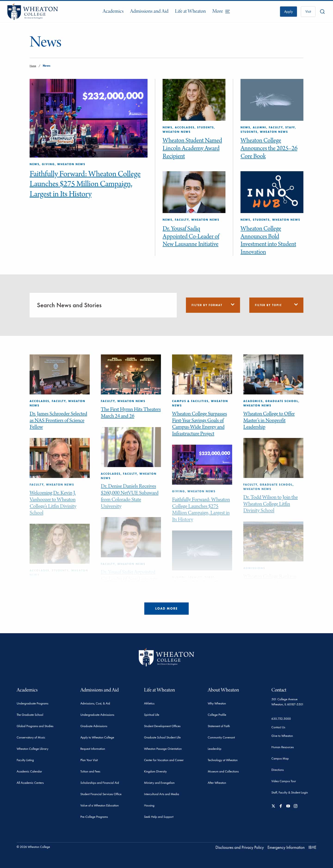Open the Inno Hub logo thumbnail
The width and height of the screenshot is (333, 868).
point(272,192)
